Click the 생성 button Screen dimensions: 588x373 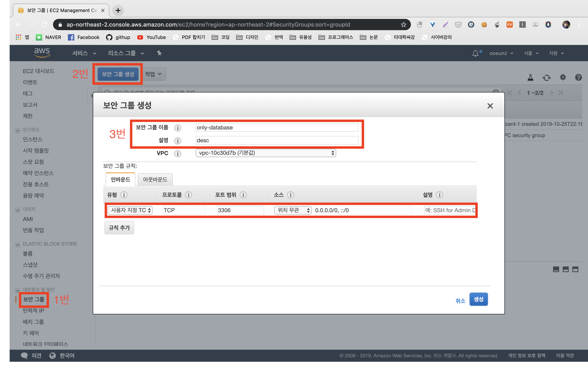478,299
